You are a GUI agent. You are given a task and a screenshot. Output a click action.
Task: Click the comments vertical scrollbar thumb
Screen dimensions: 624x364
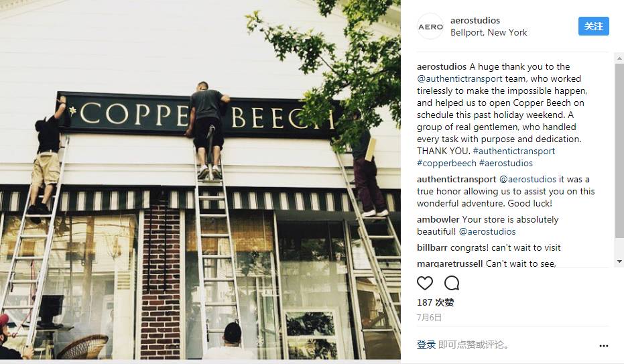pyautogui.click(x=619, y=151)
